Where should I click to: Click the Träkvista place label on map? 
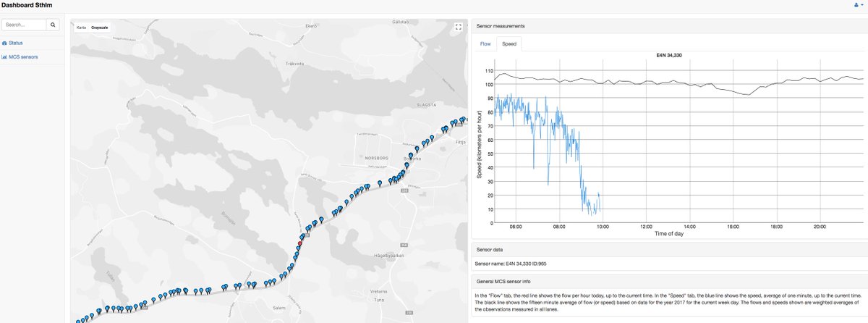(x=295, y=62)
